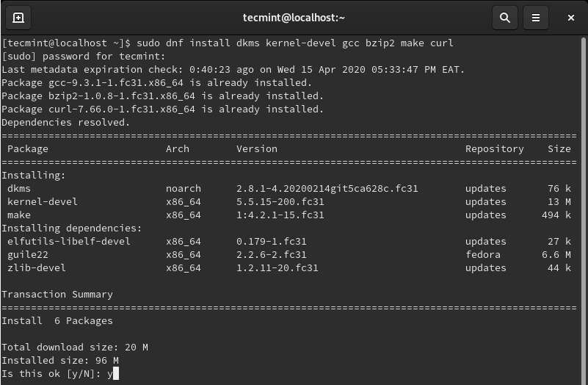Open the hamburger menu
Image resolution: width=588 pixels, height=385 pixels.
tap(536, 18)
